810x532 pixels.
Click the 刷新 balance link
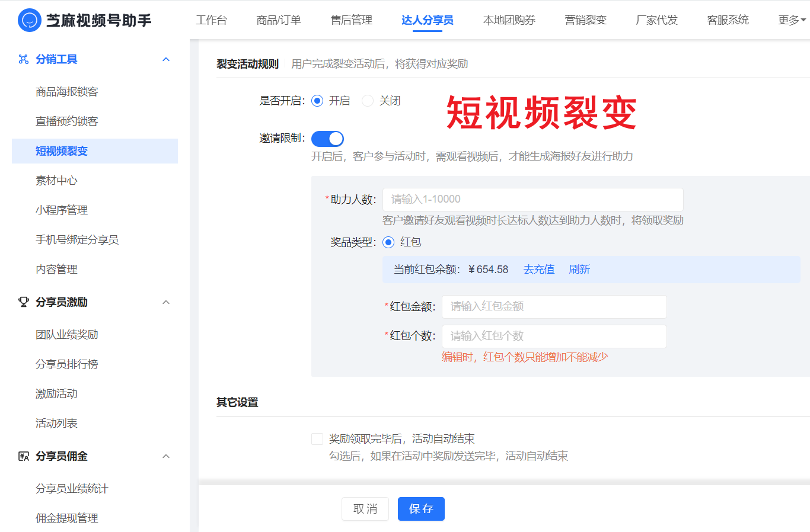[579, 270]
